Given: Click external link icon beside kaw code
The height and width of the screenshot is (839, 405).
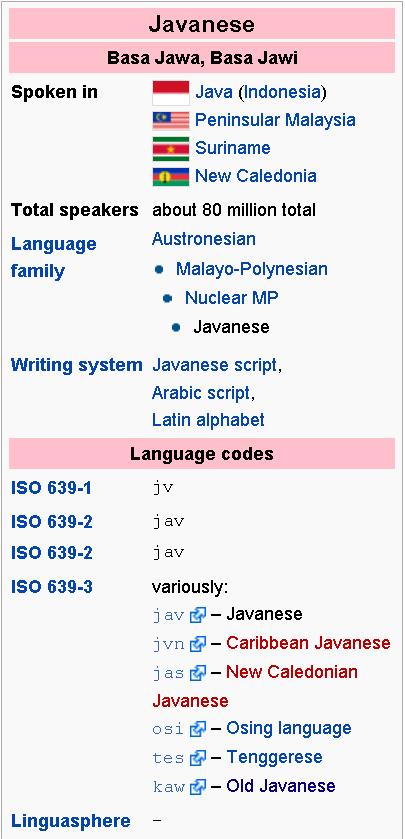Looking at the screenshot, I should [197, 787].
